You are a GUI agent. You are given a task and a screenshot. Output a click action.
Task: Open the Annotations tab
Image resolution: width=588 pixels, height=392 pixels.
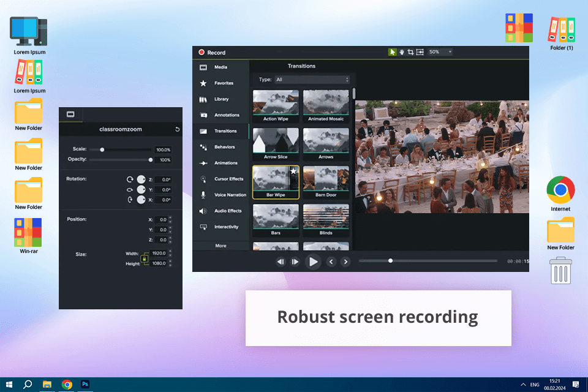(x=221, y=115)
